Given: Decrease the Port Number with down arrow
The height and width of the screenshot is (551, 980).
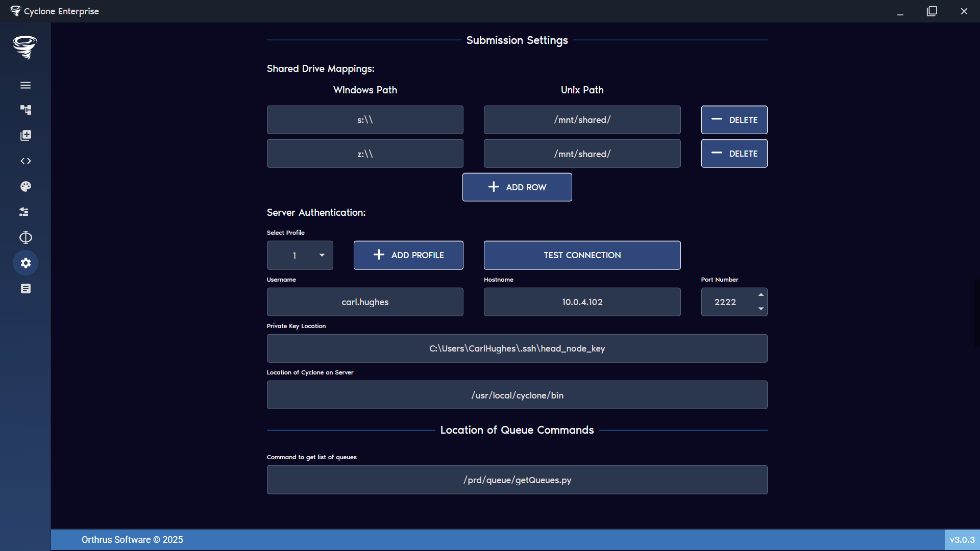Looking at the screenshot, I should [x=761, y=309].
